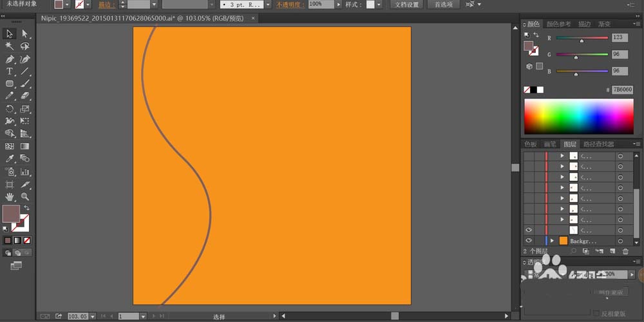Select the Symbol Sprayer tool
The height and width of the screenshot is (322, 644).
10,172
